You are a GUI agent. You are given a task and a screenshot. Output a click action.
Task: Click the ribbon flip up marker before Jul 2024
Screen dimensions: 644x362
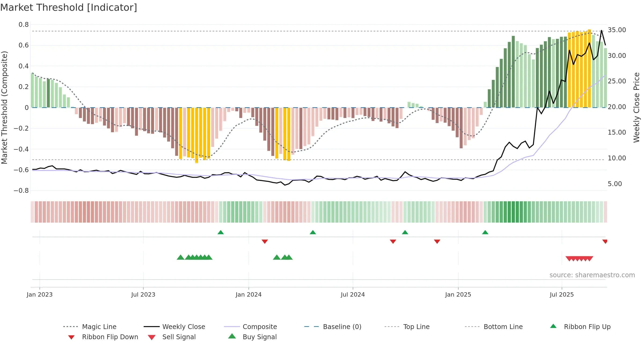313,232
